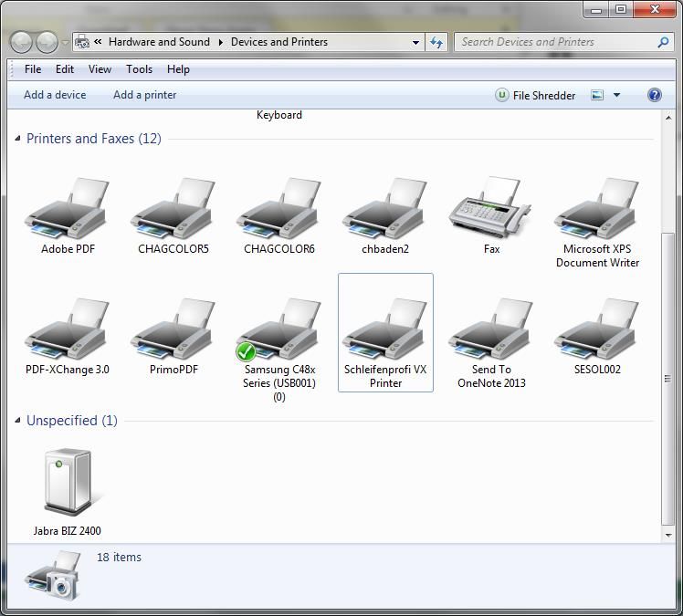Screen dimensions: 683x616
Task: Click Add a printer
Action: [x=144, y=95]
